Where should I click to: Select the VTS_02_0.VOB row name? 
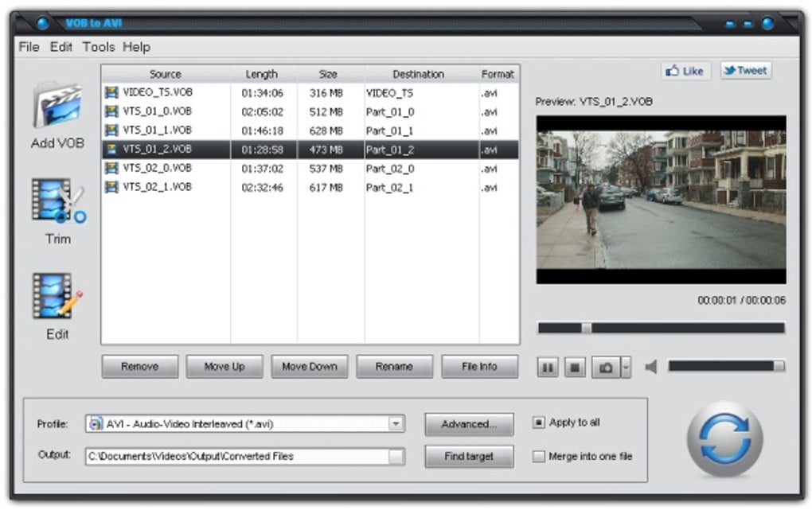click(157, 168)
